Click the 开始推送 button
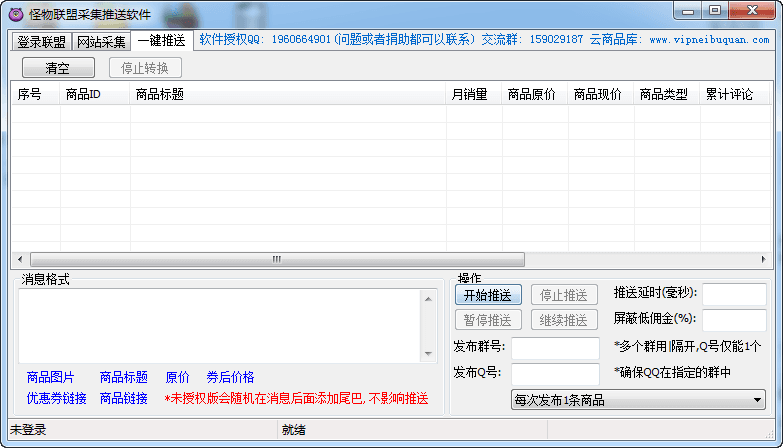This screenshot has width=783, height=448. coord(487,295)
